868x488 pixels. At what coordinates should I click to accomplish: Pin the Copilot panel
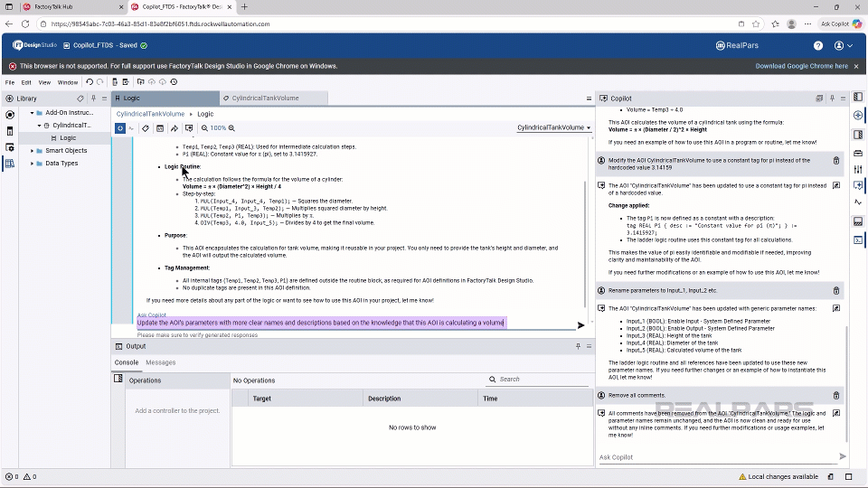pos(832,99)
